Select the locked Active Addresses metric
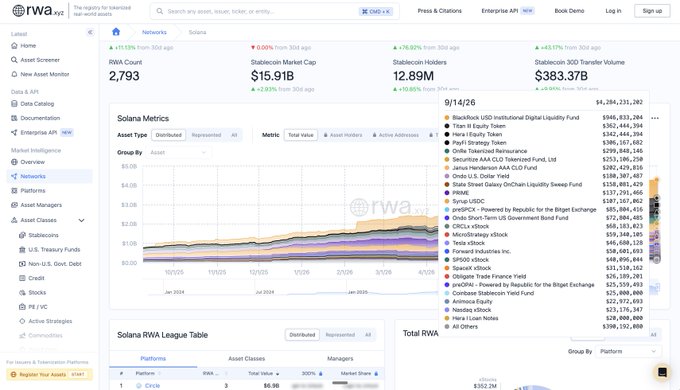Screen dimensions: 680x390 pos(396,135)
